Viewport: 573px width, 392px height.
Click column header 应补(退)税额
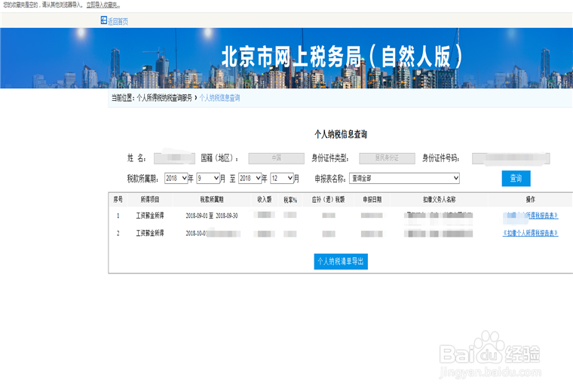tap(328, 200)
